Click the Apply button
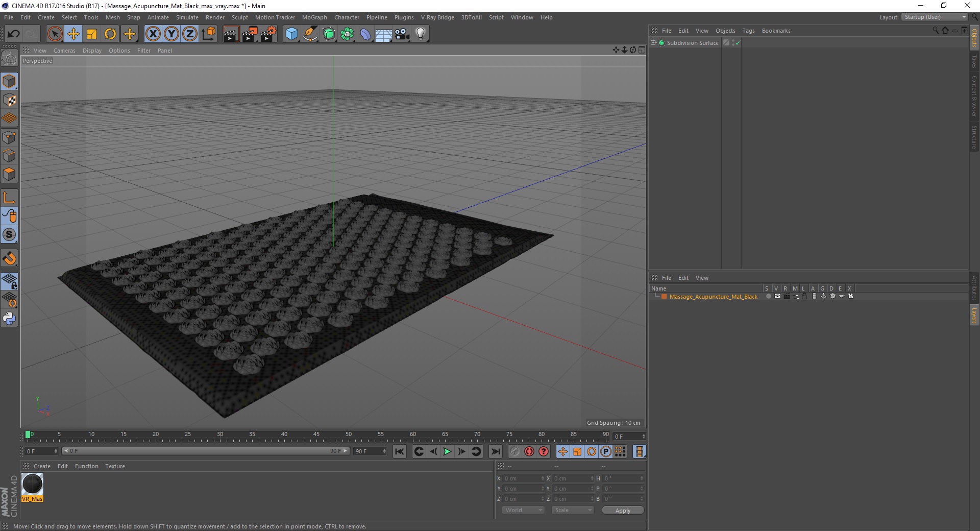The width and height of the screenshot is (980, 531). (x=623, y=511)
